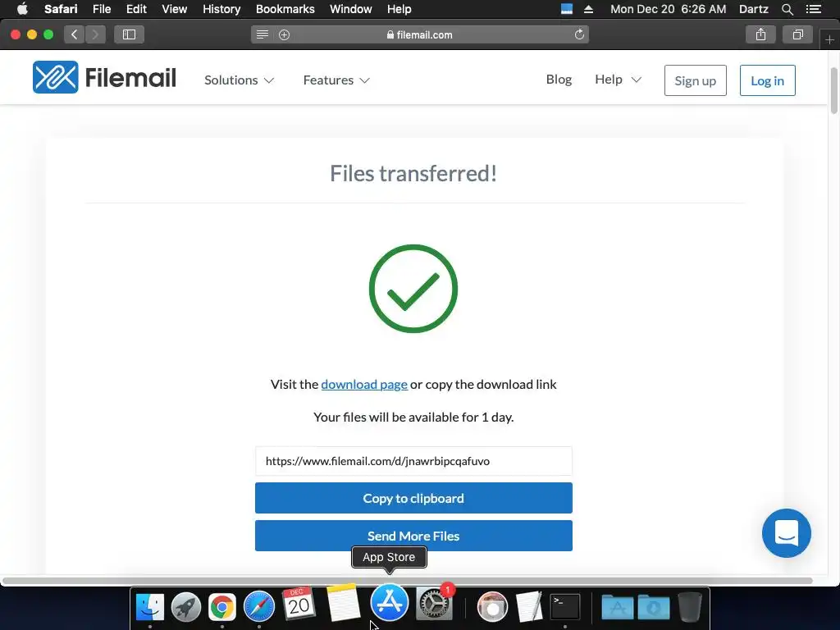Viewport: 840px width, 630px height.
Task: Open the live chat bubble icon
Action: pyautogui.click(x=786, y=533)
